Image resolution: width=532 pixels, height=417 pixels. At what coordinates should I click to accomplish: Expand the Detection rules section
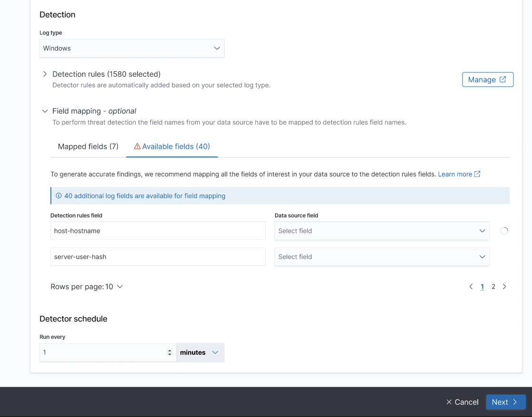[x=44, y=74]
